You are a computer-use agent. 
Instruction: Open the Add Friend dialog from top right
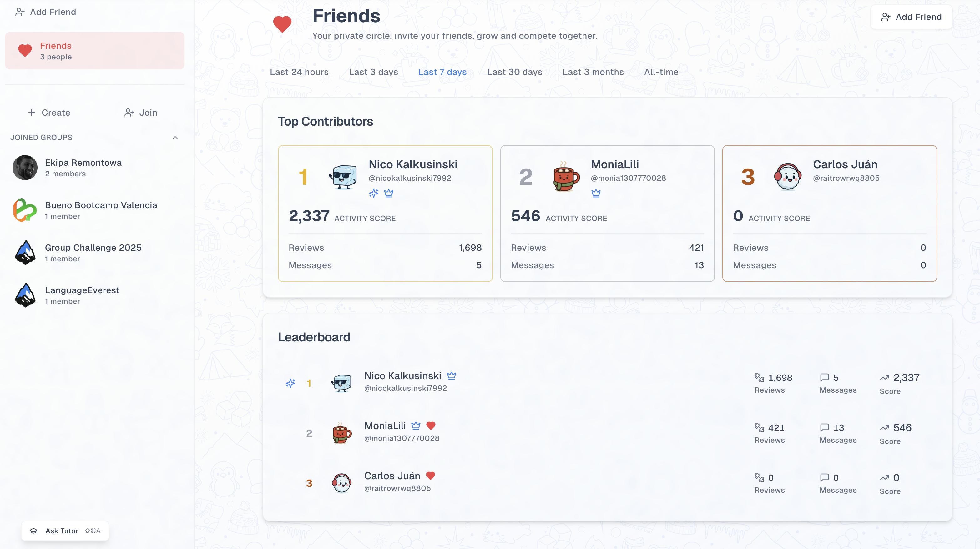click(912, 17)
